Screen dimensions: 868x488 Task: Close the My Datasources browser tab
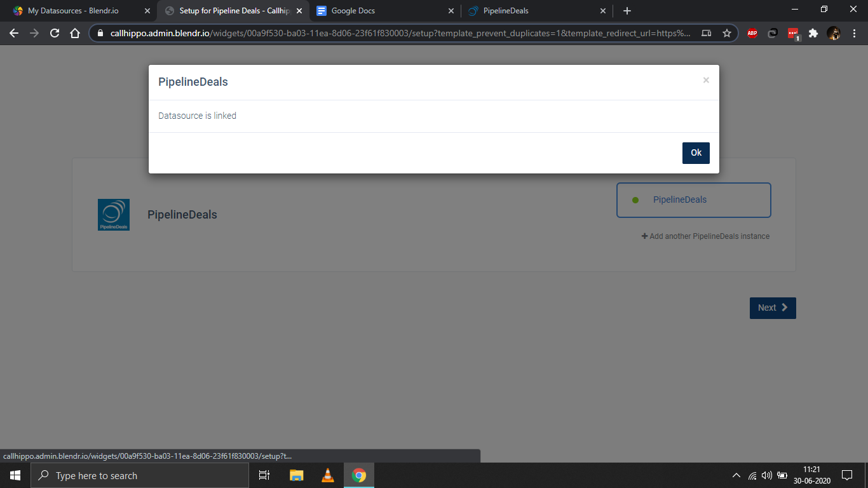147,11
